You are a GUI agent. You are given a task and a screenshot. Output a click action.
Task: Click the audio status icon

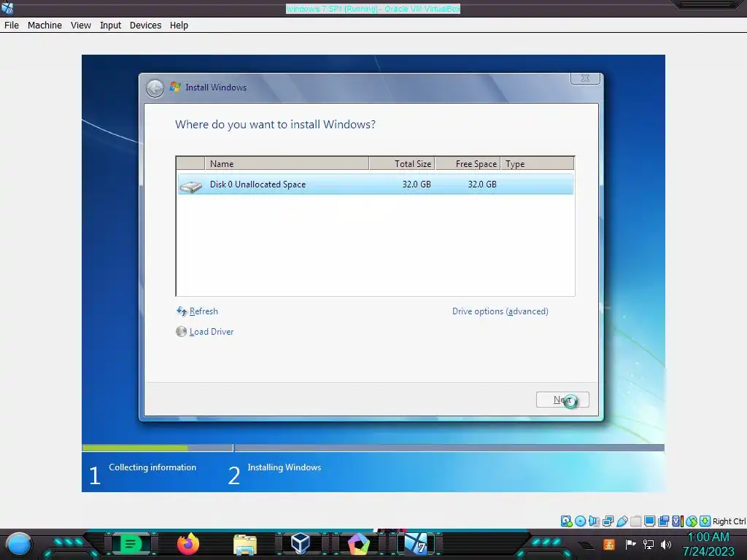(x=594, y=521)
